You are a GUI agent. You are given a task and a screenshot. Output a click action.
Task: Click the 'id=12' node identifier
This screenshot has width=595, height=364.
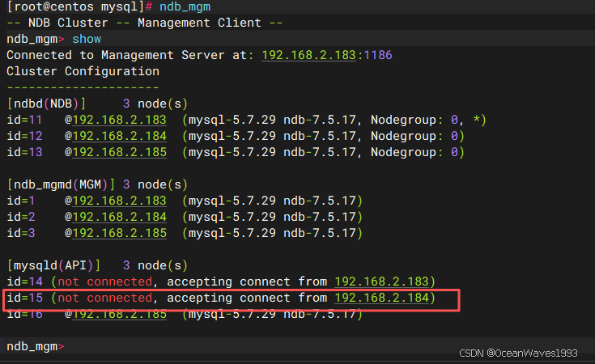point(24,136)
